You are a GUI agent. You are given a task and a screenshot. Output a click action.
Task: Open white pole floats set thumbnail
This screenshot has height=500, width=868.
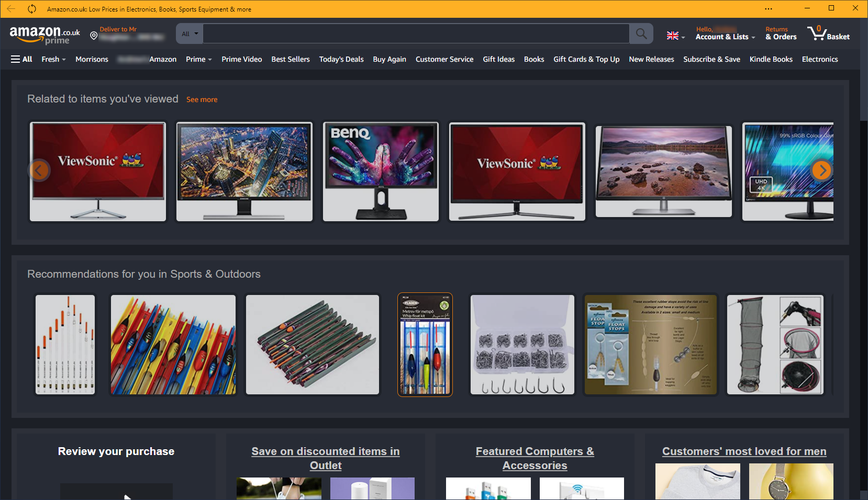tap(65, 345)
